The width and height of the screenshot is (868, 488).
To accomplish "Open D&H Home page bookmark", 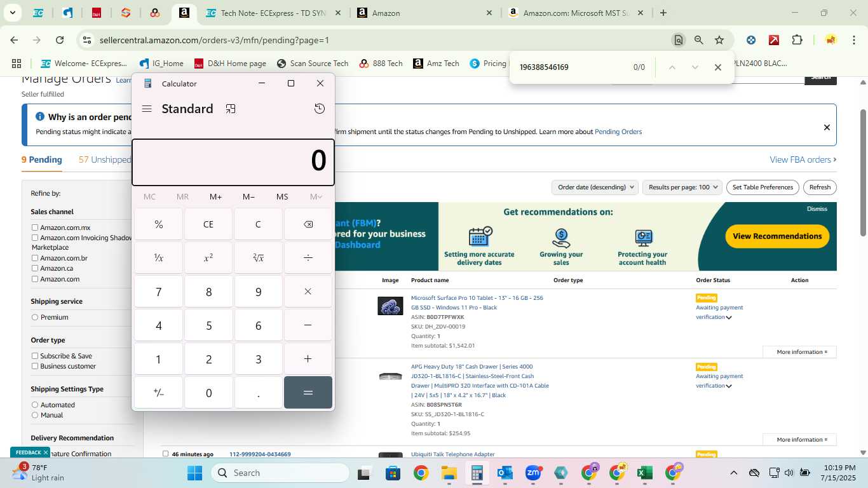I will click(x=230, y=64).
